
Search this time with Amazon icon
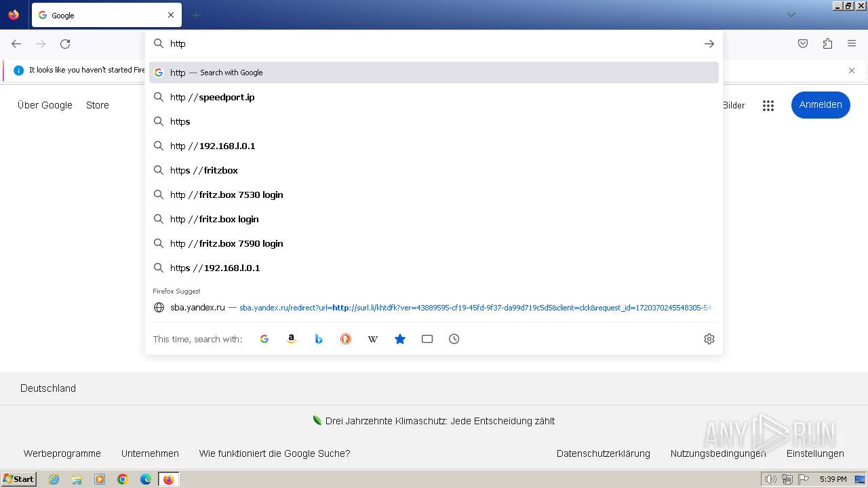[292, 339]
